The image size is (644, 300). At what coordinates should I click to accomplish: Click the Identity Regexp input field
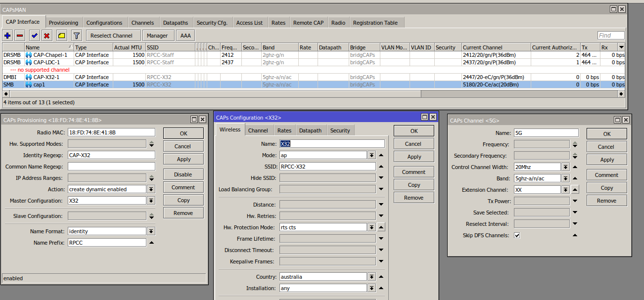(x=111, y=155)
